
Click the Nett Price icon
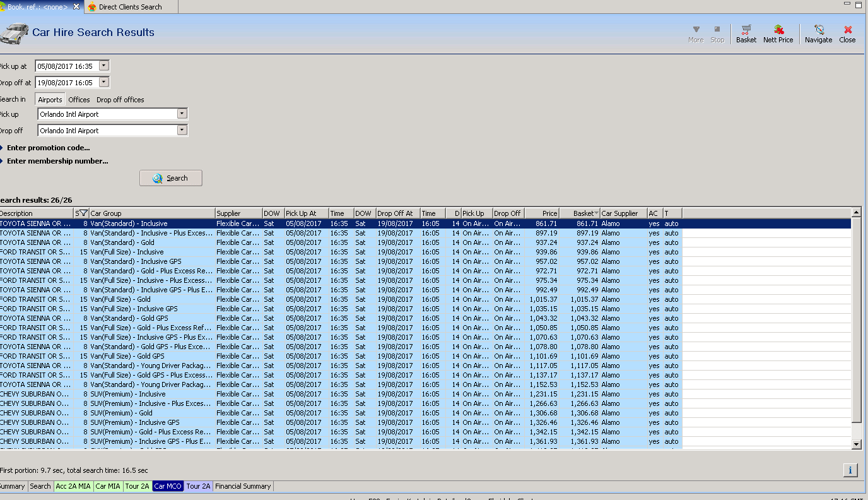[778, 30]
